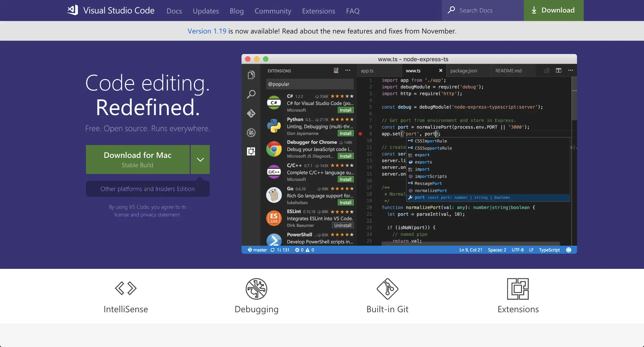Click the Version 1.19 link
644x347 pixels.
click(x=206, y=31)
